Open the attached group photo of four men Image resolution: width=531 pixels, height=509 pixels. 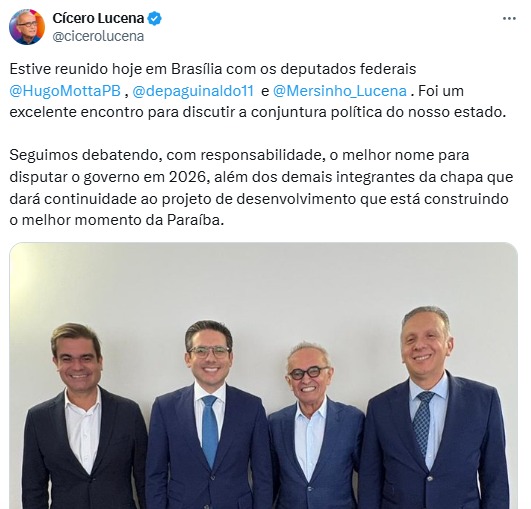[x=263, y=375]
